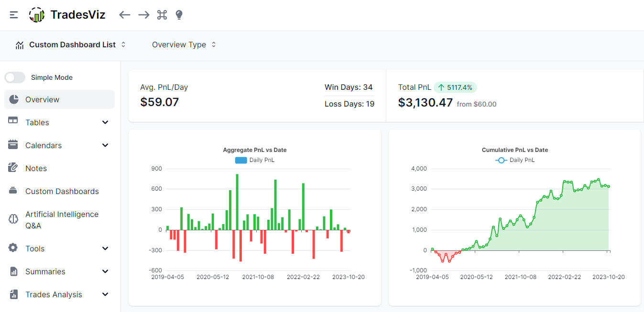Click the 4,000 axis label on Cumulative chart
Viewport: 644px width, 312px height.
point(419,169)
